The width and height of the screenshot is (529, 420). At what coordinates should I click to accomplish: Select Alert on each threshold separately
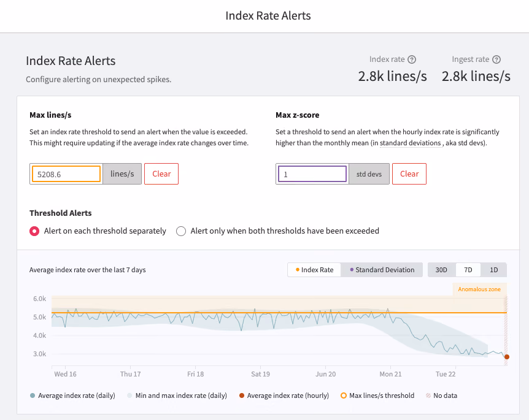pos(34,231)
